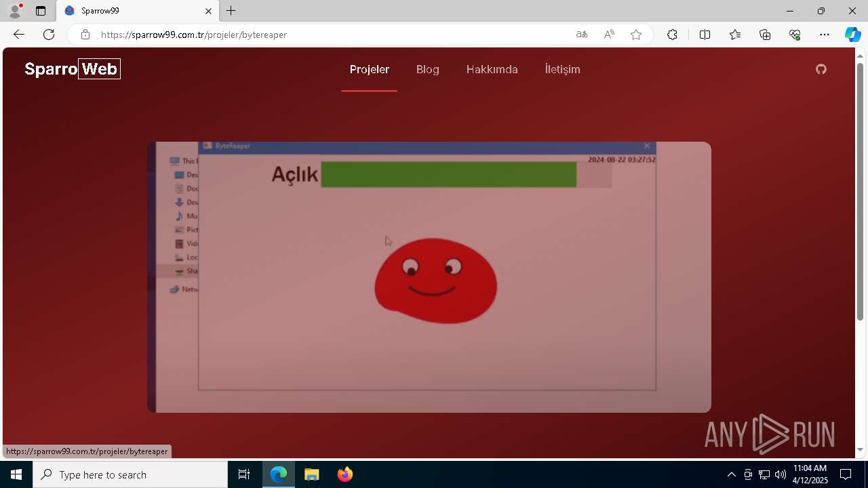
Task: Open File Explorer from taskbar
Action: point(312,474)
